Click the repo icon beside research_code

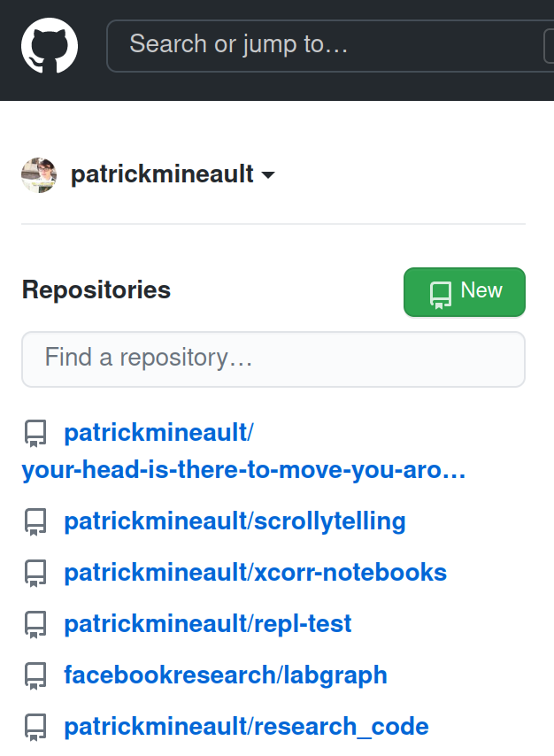coord(35,727)
